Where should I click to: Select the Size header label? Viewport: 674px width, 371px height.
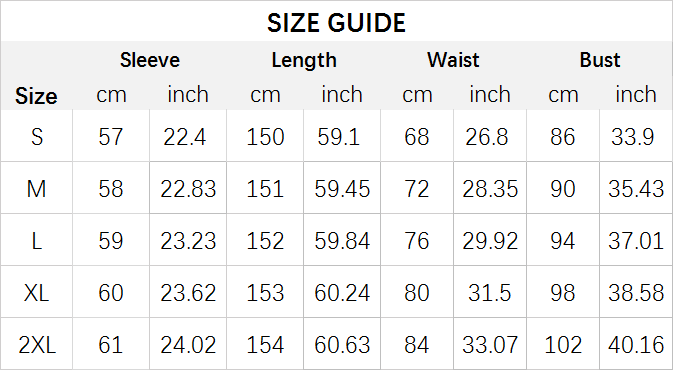click(36, 96)
